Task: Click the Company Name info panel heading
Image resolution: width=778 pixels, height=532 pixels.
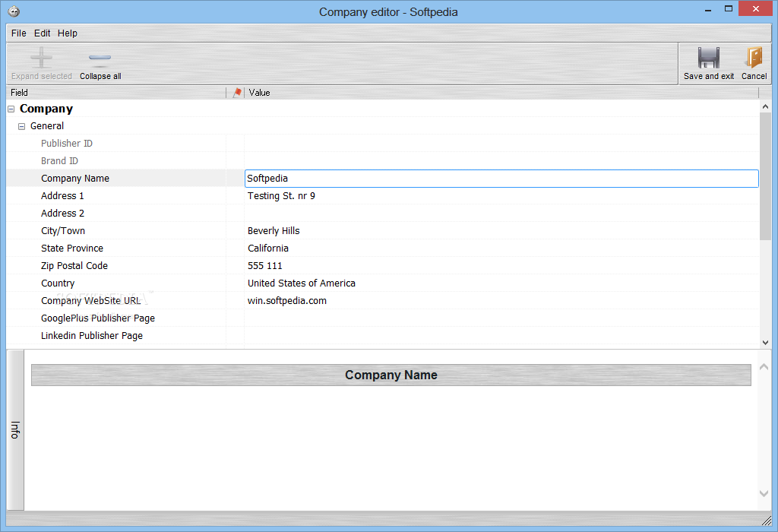Action: (391, 375)
